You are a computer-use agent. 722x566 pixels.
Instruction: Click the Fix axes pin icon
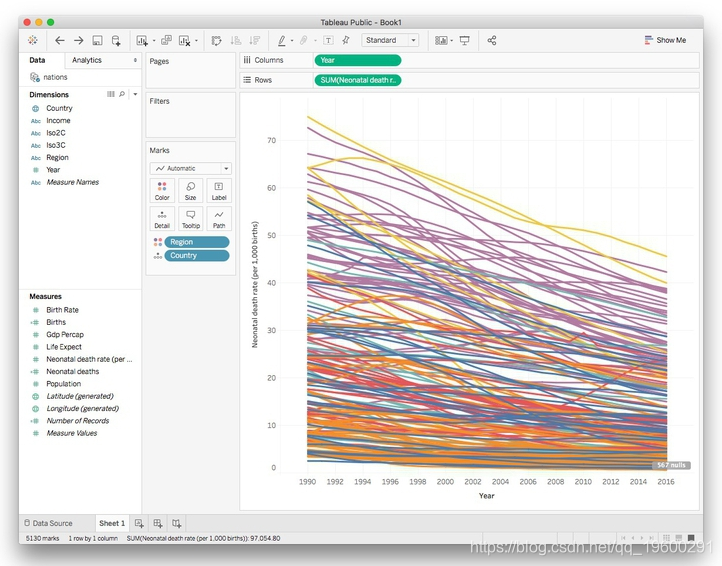click(346, 41)
